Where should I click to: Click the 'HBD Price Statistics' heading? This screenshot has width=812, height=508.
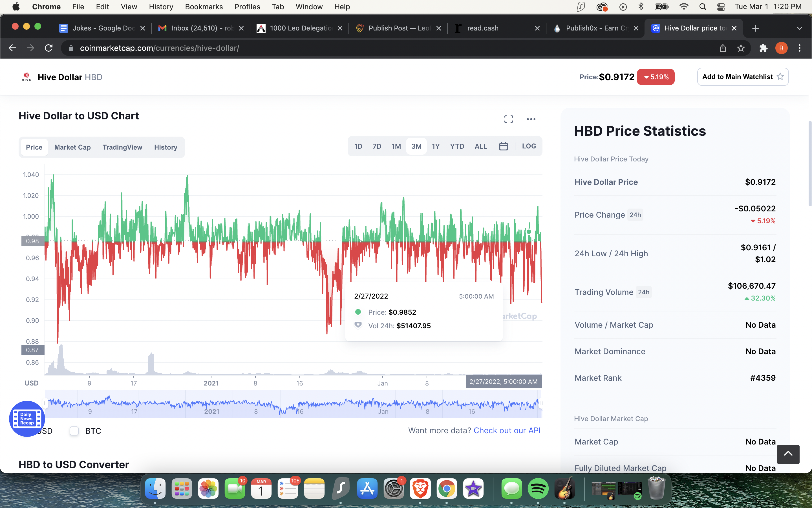(640, 131)
